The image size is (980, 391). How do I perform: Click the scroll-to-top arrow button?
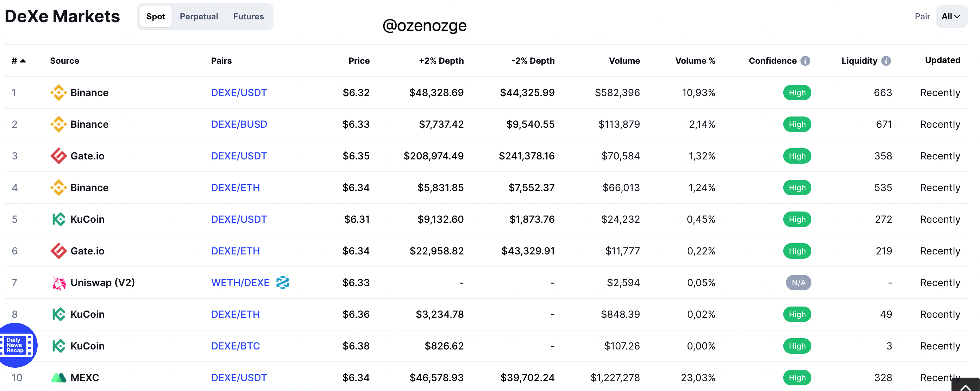(x=965, y=386)
